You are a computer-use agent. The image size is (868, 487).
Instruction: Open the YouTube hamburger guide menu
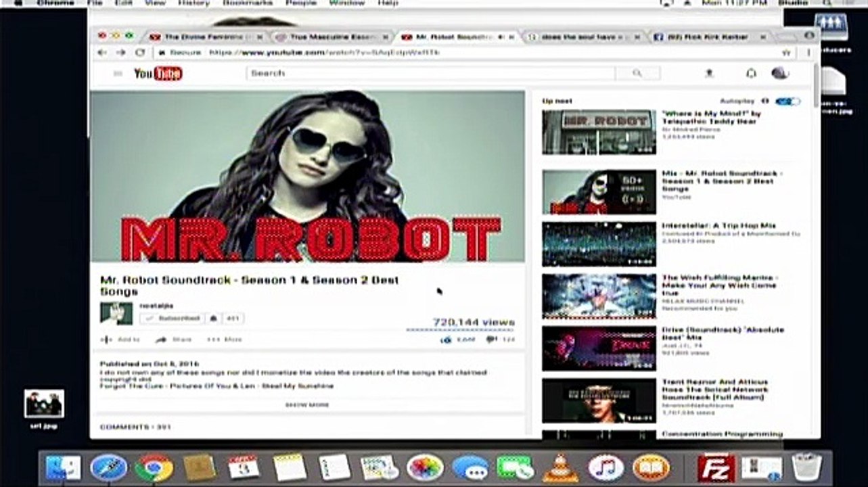118,73
